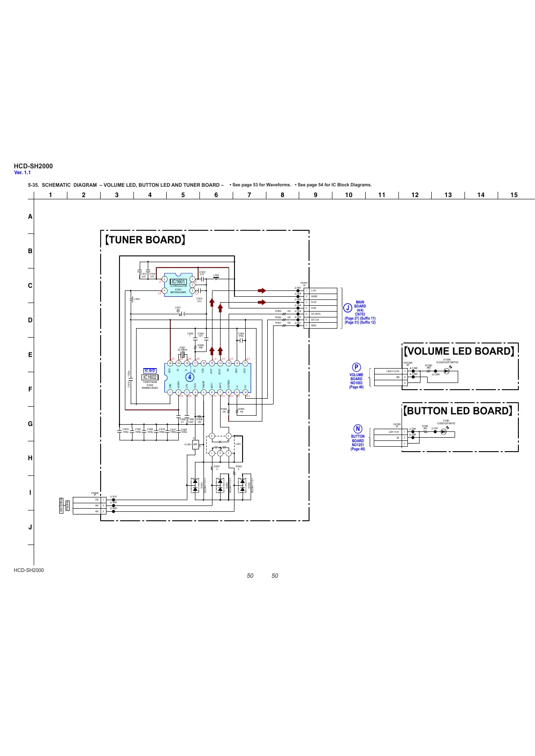Click the IC1602 tuner label

pyautogui.click(x=150, y=377)
